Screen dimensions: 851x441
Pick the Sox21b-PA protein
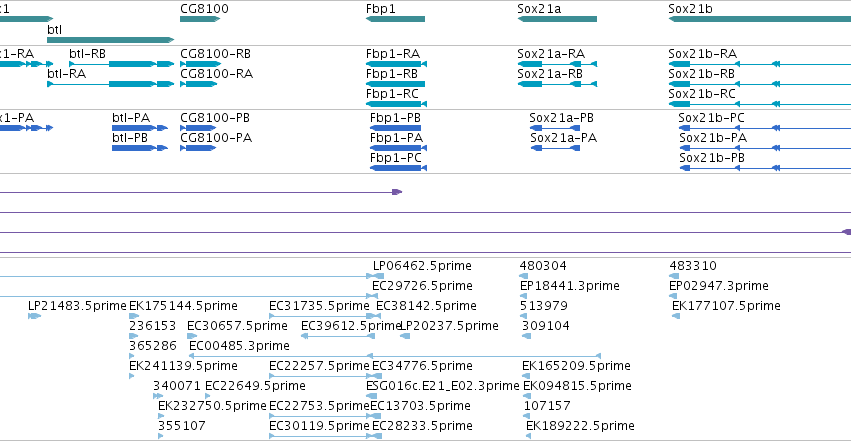713,137
